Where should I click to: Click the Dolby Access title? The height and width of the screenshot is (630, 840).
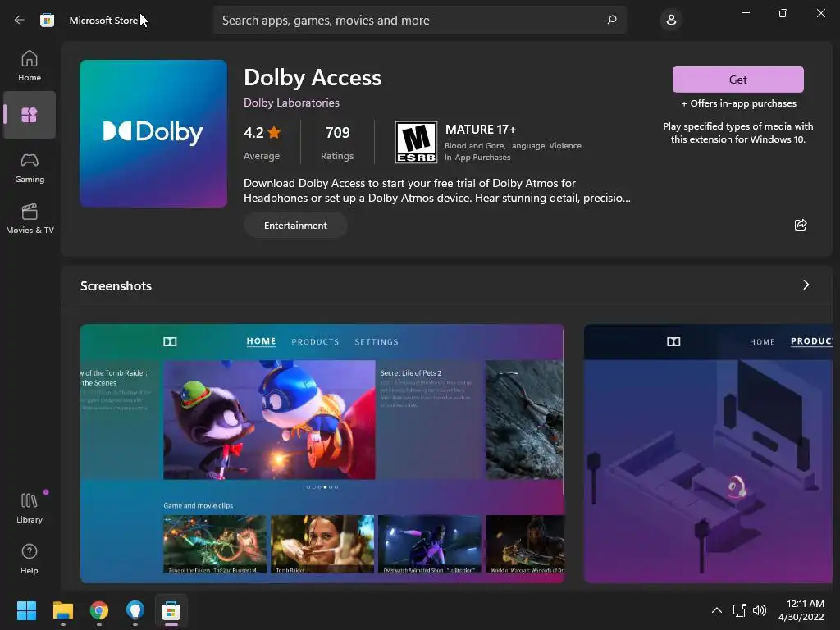[x=313, y=78]
